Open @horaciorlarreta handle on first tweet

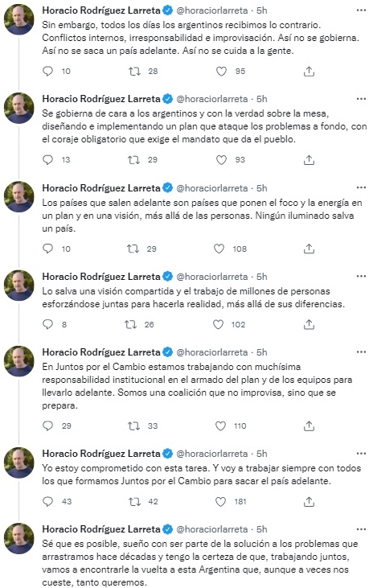coord(211,10)
